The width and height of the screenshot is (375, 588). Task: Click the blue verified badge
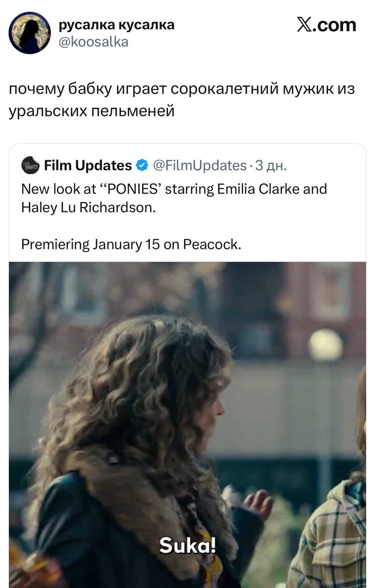point(142,165)
